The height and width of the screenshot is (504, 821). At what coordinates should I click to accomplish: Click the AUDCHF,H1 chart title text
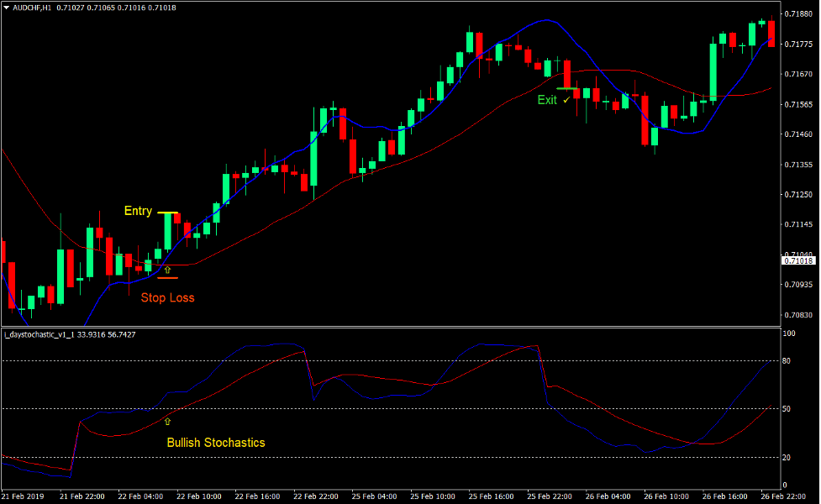32,7
